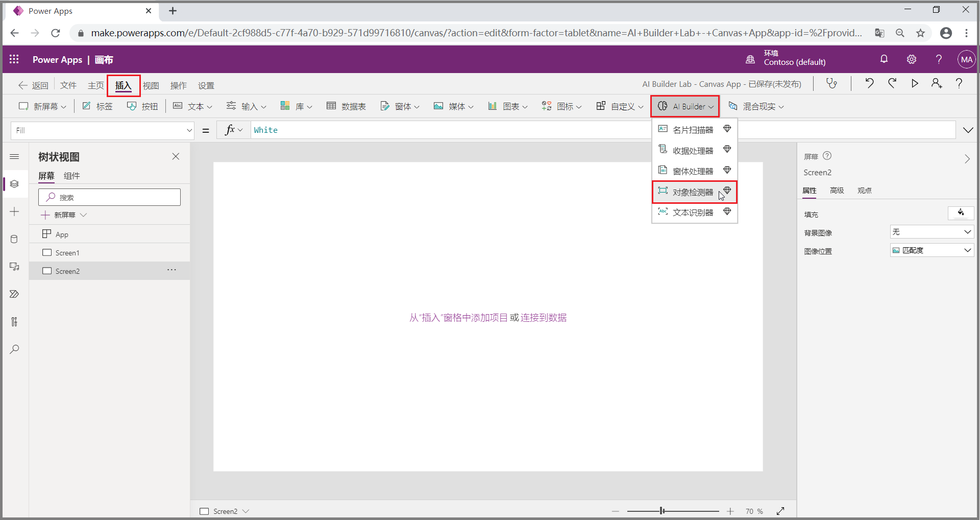Run the app checker stethoscope icon
This screenshot has width=980, height=520.
coord(832,83)
